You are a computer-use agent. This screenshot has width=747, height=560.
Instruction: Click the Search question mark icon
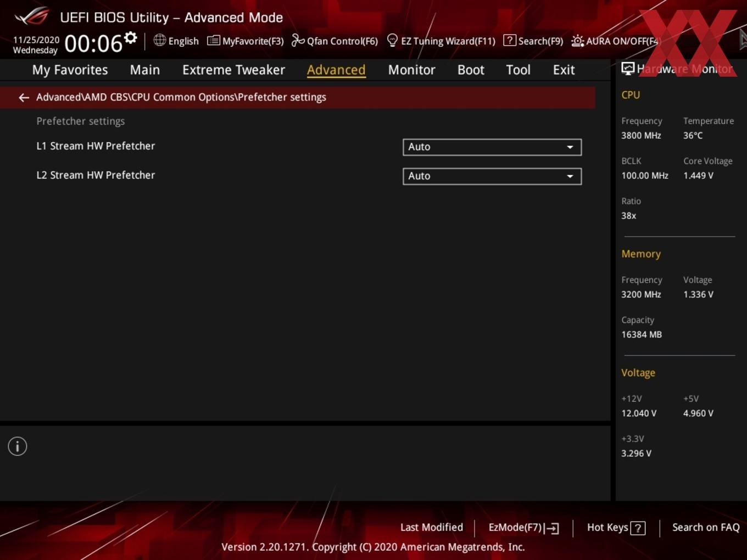509,40
